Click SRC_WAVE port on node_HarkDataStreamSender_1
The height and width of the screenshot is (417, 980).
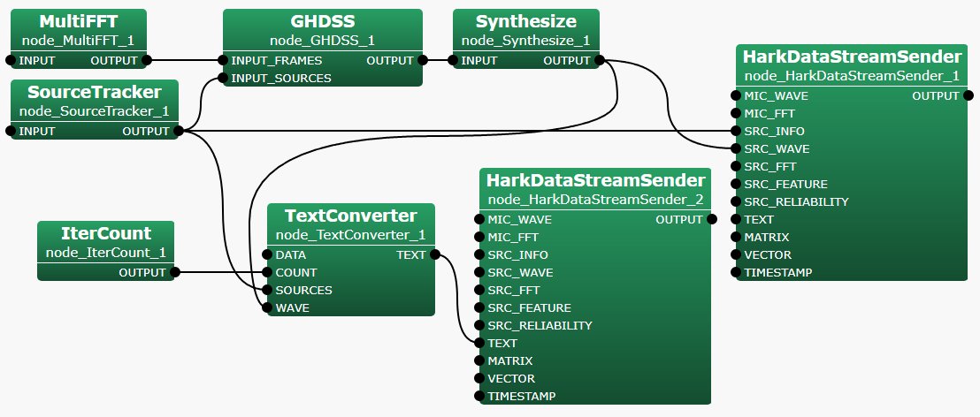736,149
